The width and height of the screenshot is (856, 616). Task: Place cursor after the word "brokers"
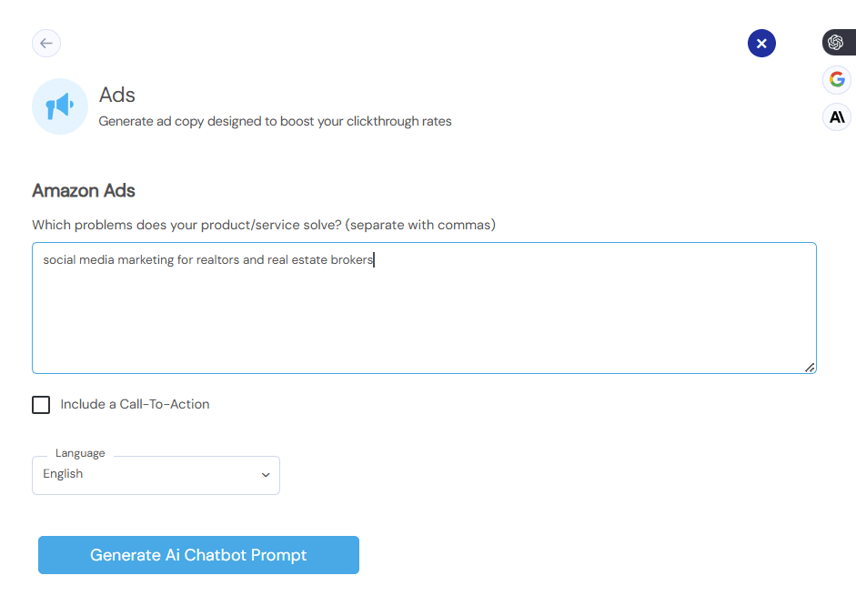click(x=374, y=260)
